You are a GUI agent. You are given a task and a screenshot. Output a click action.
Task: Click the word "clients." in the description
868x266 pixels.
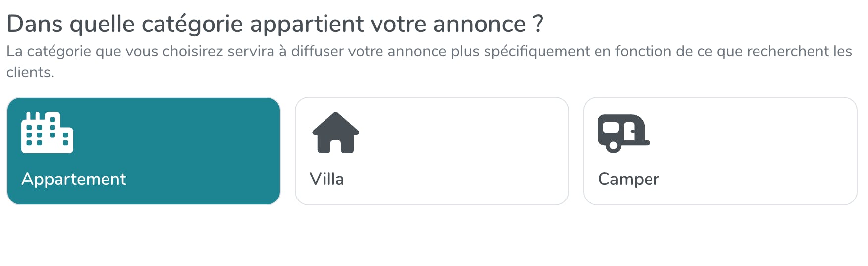30,72
